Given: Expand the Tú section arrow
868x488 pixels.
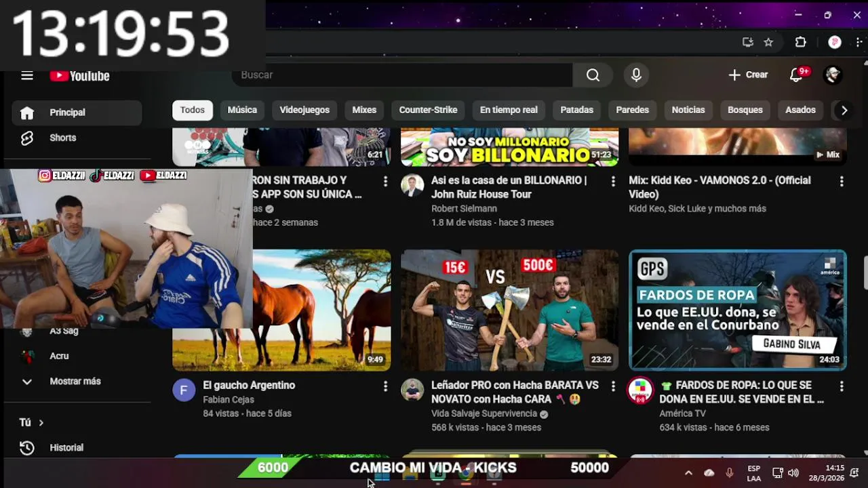Looking at the screenshot, I should pyautogui.click(x=41, y=423).
